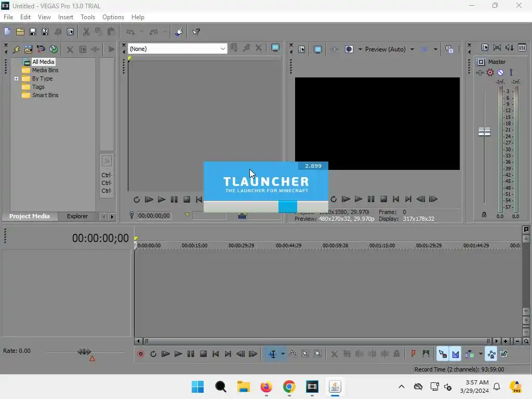532x399 pixels.
Task: Open overlays dropdown arrow in preview
Action: 435,49
